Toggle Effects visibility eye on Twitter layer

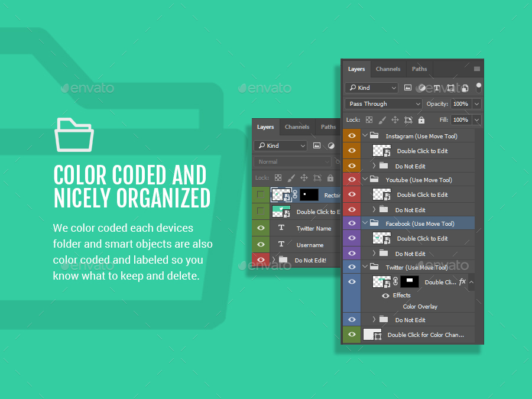[385, 296]
